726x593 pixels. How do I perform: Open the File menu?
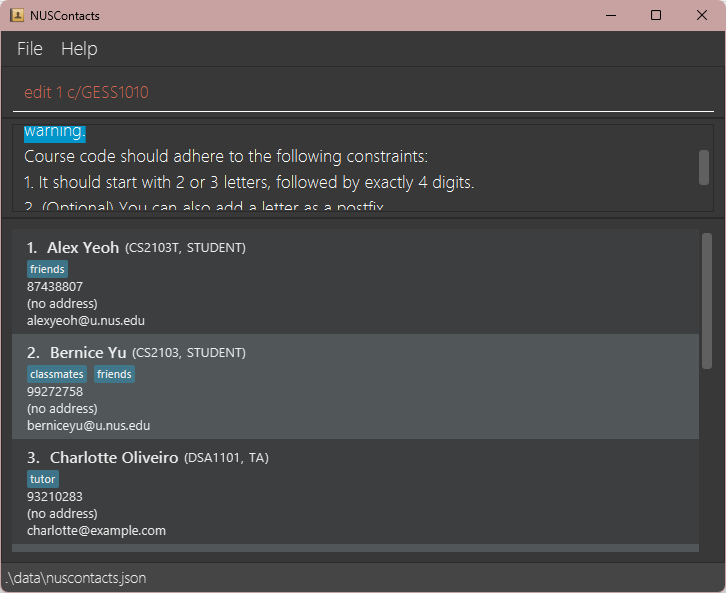pyautogui.click(x=30, y=49)
